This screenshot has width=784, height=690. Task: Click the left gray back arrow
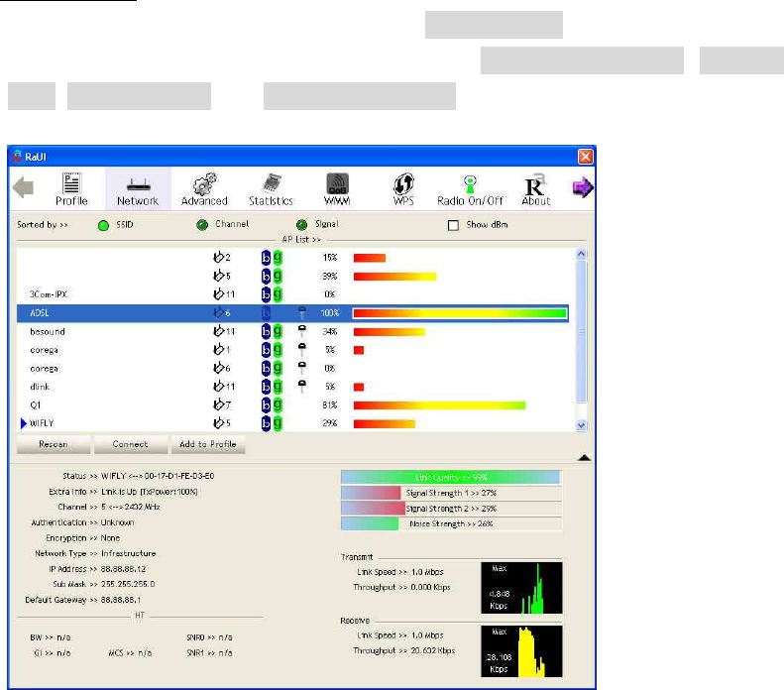23,187
